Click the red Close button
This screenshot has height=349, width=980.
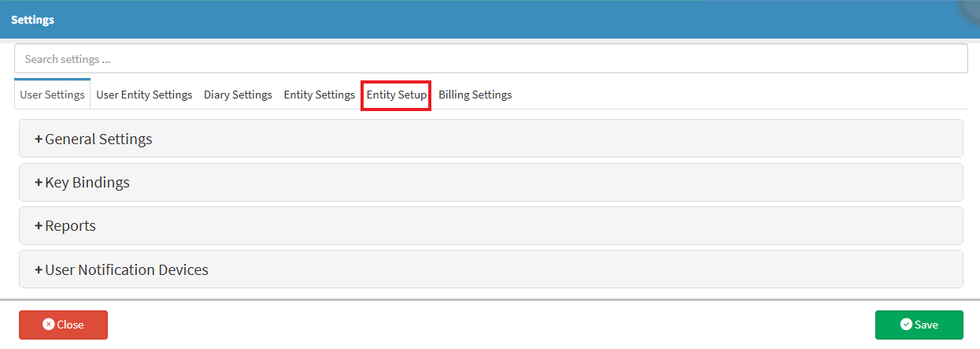[63, 325]
